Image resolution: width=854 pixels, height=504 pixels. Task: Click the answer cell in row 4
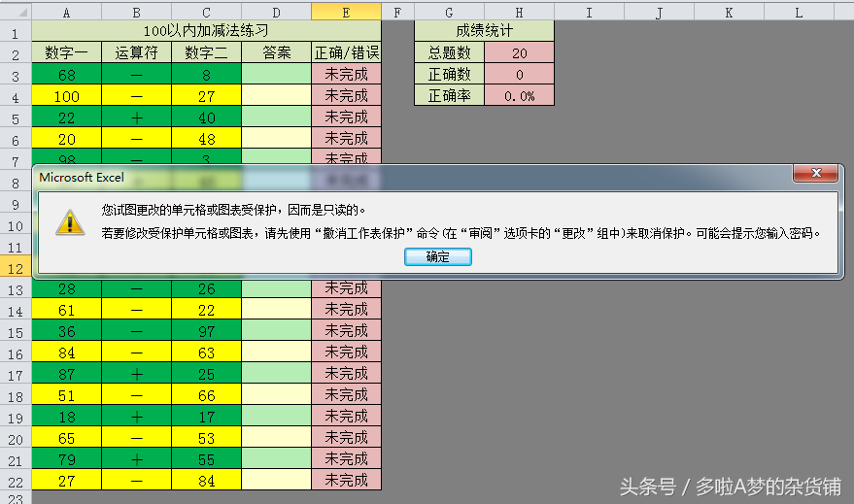tap(276, 96)
